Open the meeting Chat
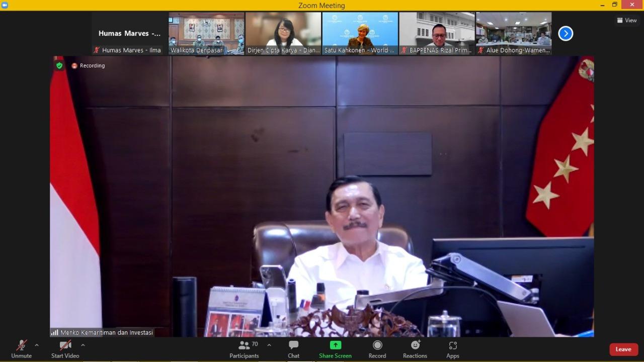644x362 pixels. coord(293,348)
